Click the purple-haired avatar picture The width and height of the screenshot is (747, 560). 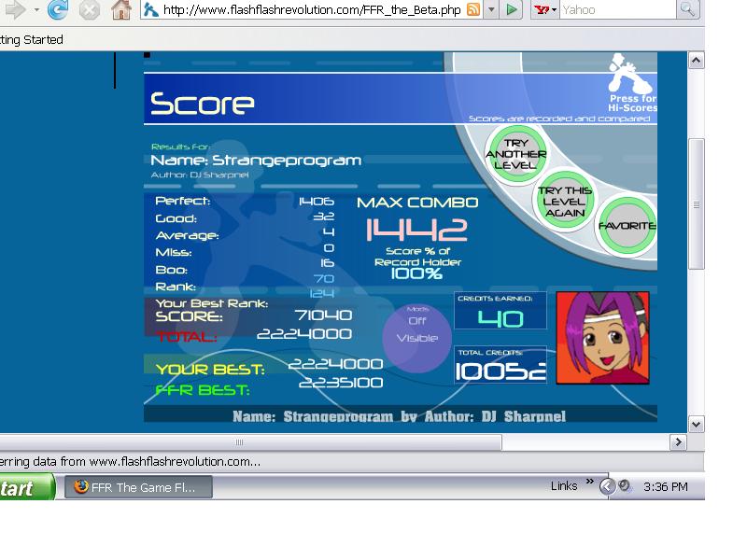(x=602, y=338)
